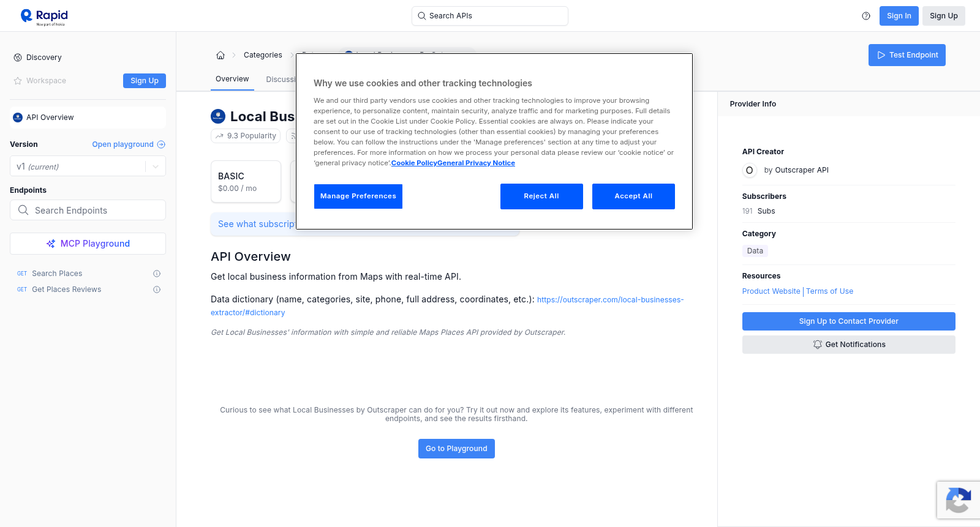Open the help question mark icon

(x=866, y=16)
